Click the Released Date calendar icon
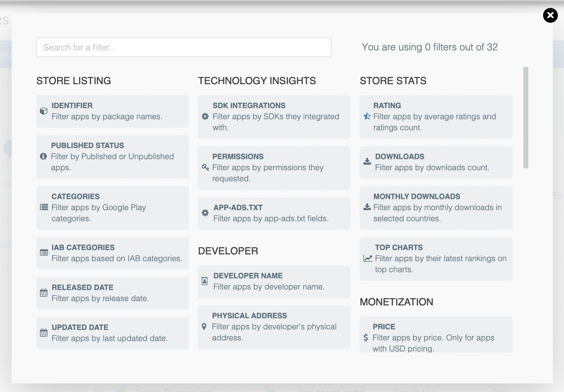Image resolution: width=564 pixels, height=392 pixels. (44, 293)
